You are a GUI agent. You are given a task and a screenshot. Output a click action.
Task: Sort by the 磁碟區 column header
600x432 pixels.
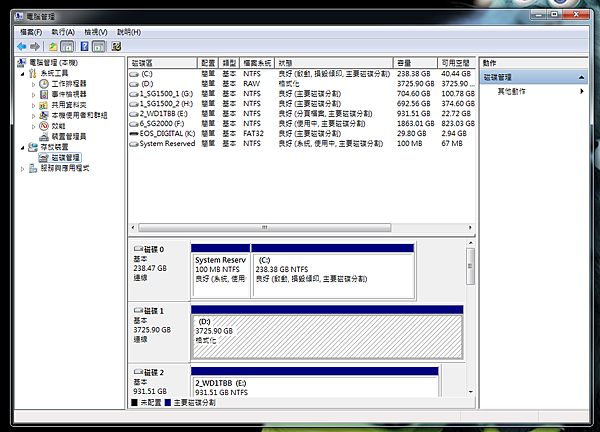tap(163, 63)
